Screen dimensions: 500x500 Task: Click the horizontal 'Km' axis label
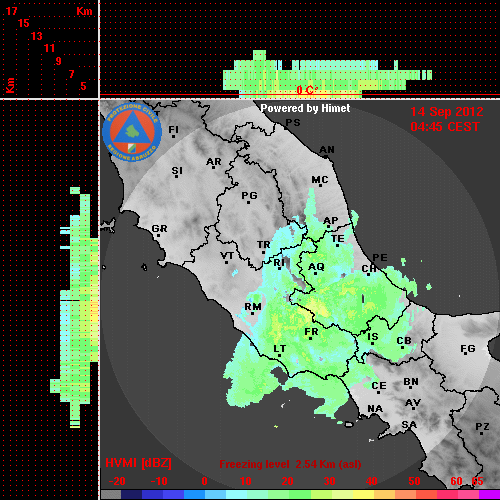tap(84, 11)
